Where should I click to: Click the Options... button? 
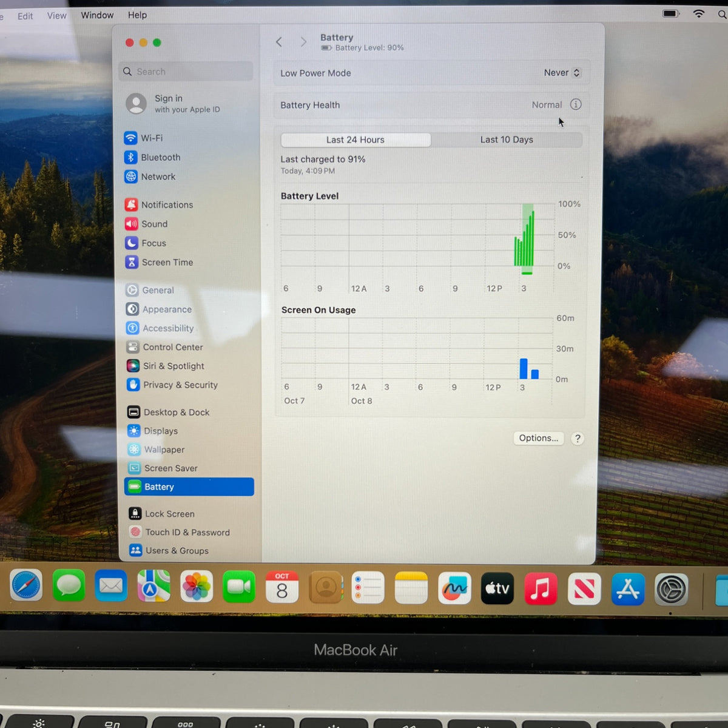pos(539,438)
